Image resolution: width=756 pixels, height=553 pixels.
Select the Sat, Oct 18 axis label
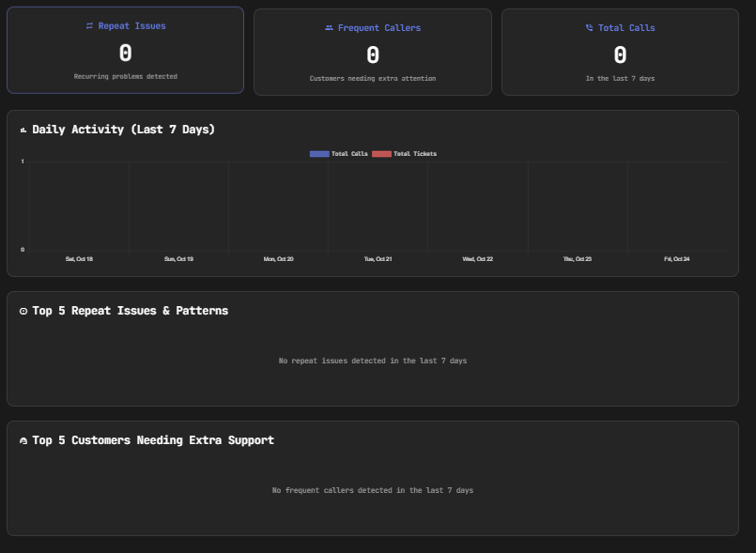tap(79, 258)
